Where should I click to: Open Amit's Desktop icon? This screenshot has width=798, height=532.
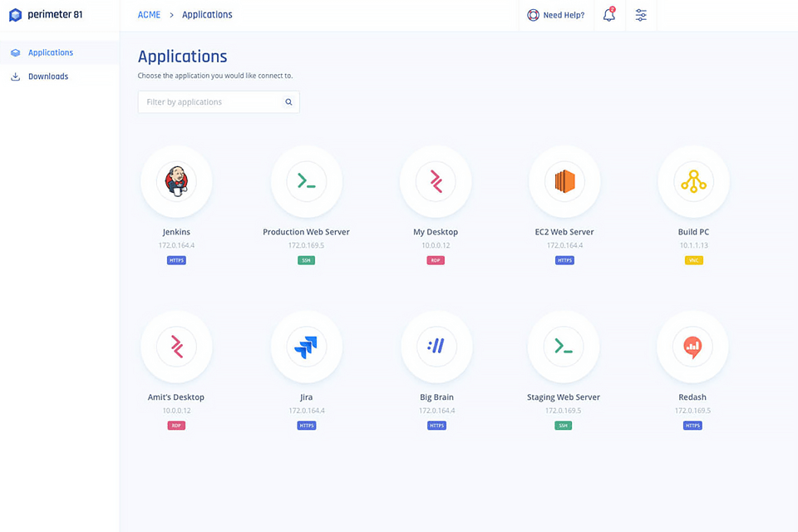coord(176,347)
